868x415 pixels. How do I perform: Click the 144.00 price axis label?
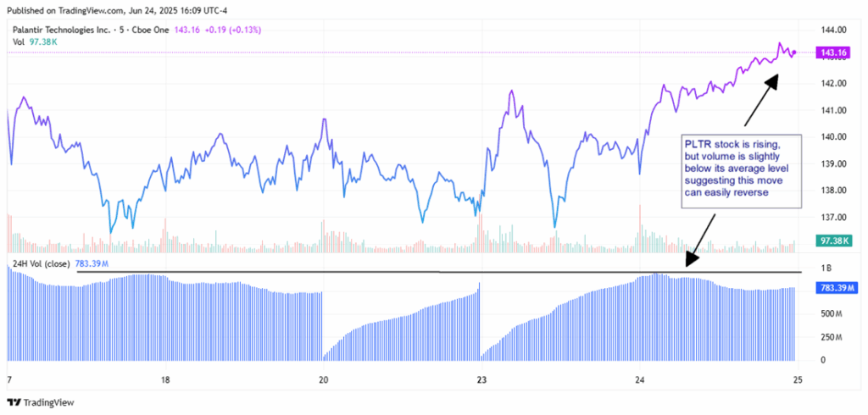pyautogui.click(x=835, y=30)
